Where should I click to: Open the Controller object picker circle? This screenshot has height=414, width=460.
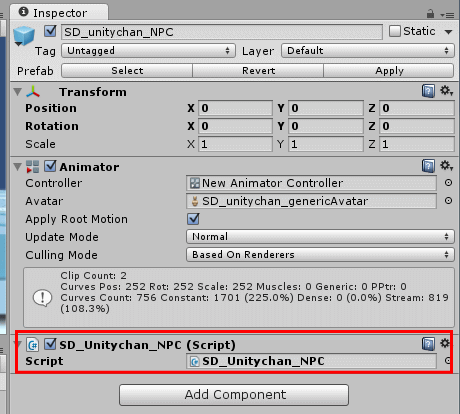pos(448,183)
